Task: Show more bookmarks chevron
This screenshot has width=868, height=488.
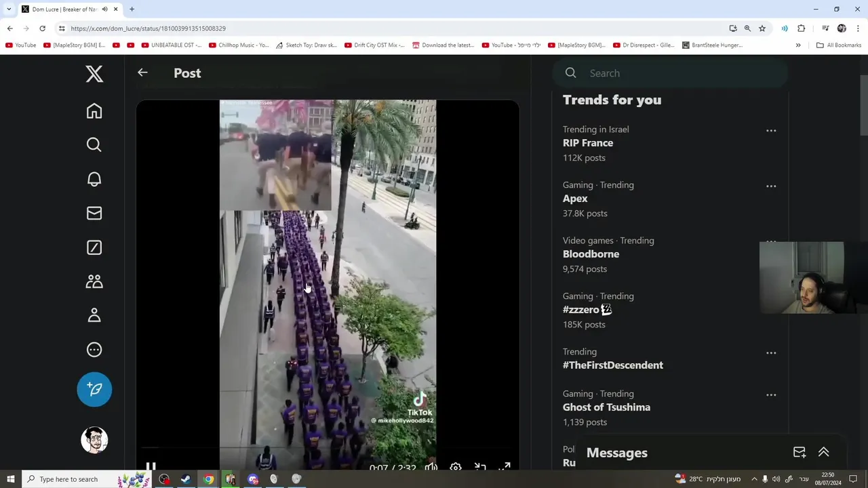Action: coord(798,45)
